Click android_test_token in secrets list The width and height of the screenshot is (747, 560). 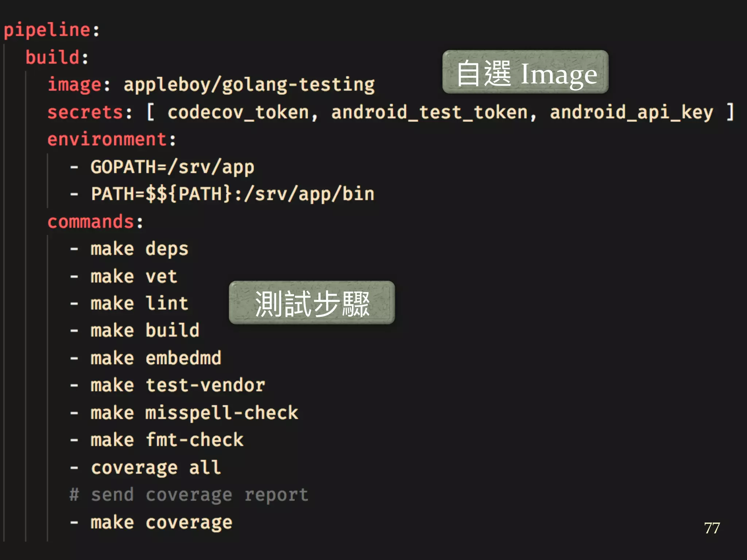(x=429, y=112)
